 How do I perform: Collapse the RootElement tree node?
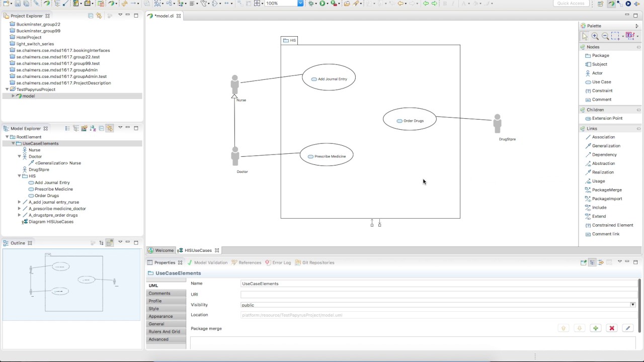7,137
